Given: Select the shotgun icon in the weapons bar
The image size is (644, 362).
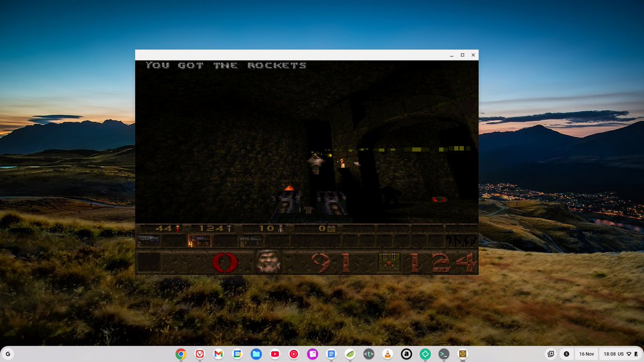Looking at the screenshot, I should pyautogui.click(x=150, y=239).
